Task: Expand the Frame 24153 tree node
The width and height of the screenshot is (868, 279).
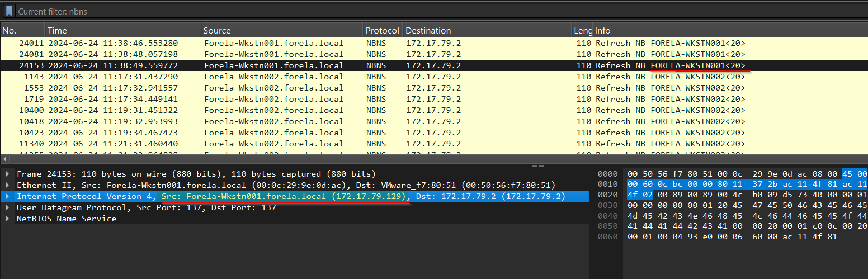Action: pyautogui.click(x=7, y=174)
